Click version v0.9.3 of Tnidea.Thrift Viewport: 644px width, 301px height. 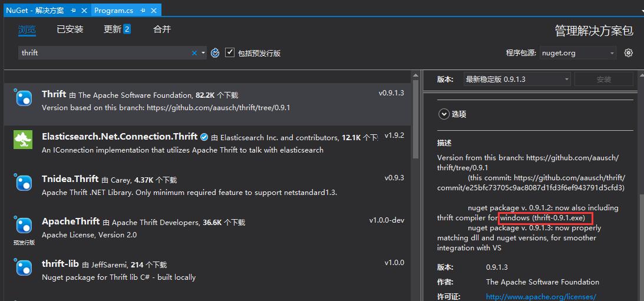click(x=394, y=178)
